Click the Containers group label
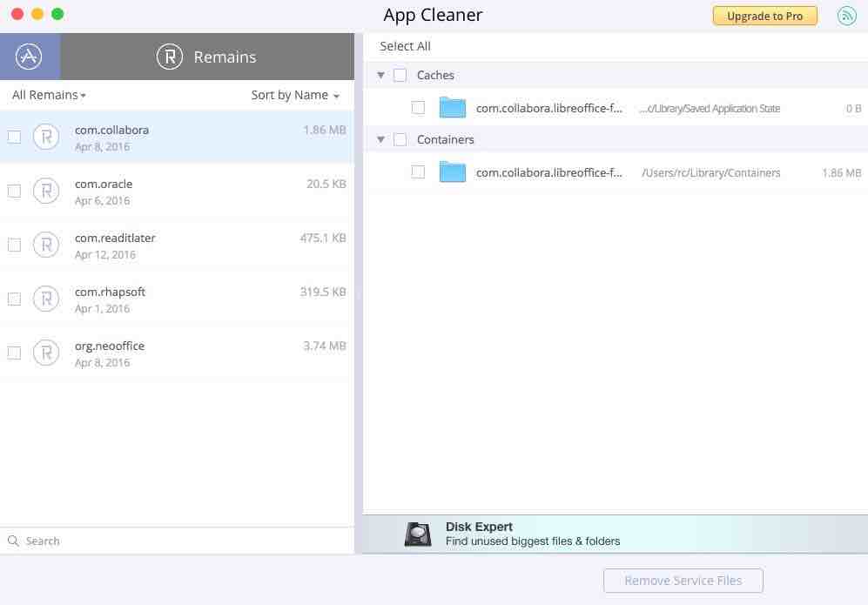This screenshot has height=605, width=868. (446, 139)
